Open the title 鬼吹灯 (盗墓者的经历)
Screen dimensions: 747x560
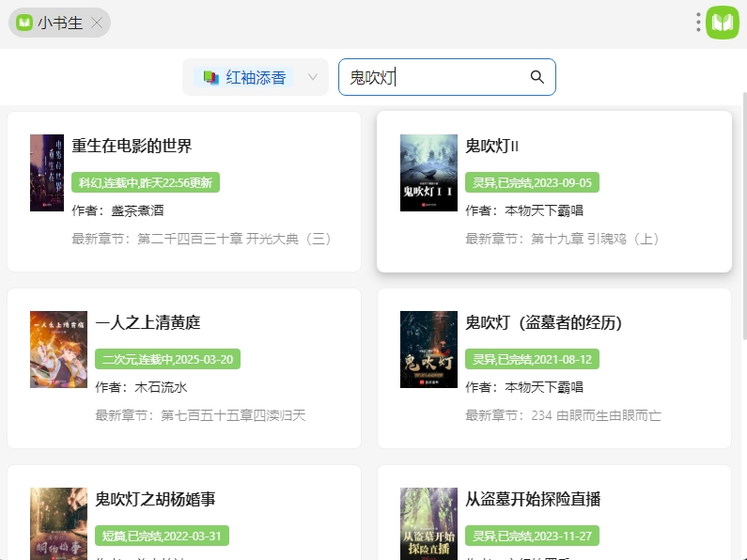(544, 322)
